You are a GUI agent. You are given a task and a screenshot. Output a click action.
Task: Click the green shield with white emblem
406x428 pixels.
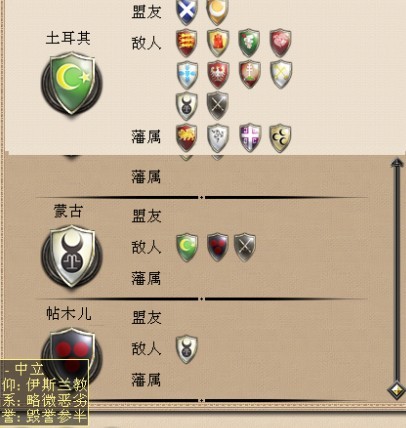pyautogui.click(x=249, y=43)
